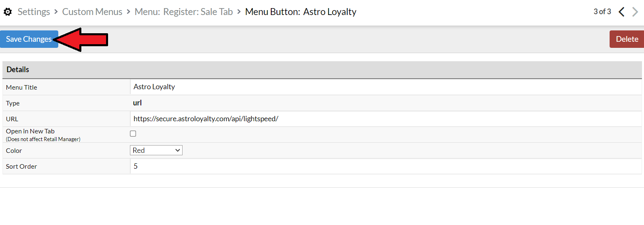Enable the Open in New Tab checkbox
Screen dimensions: 644x225
pyautogui.click(x=133, y=133)
